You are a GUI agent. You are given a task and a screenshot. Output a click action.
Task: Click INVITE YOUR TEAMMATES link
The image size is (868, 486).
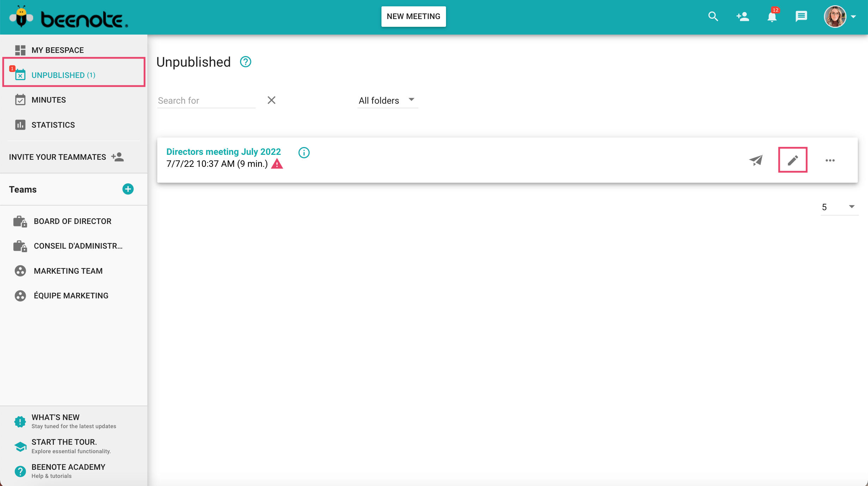tap(57, 157)
